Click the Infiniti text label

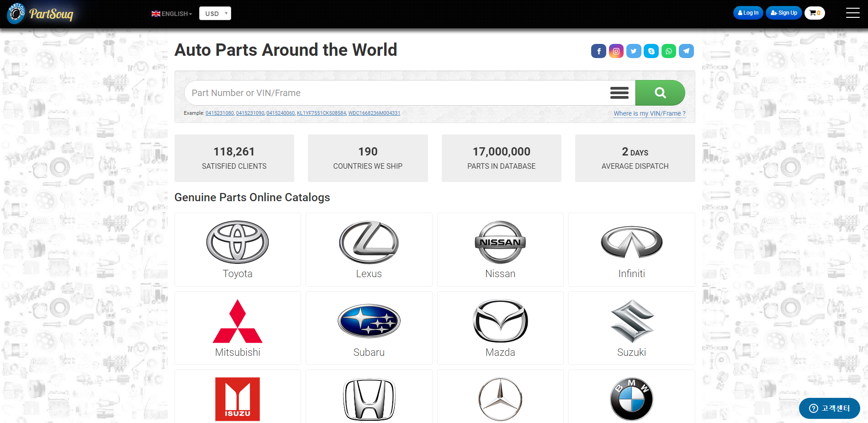click(x=632, y=273)
